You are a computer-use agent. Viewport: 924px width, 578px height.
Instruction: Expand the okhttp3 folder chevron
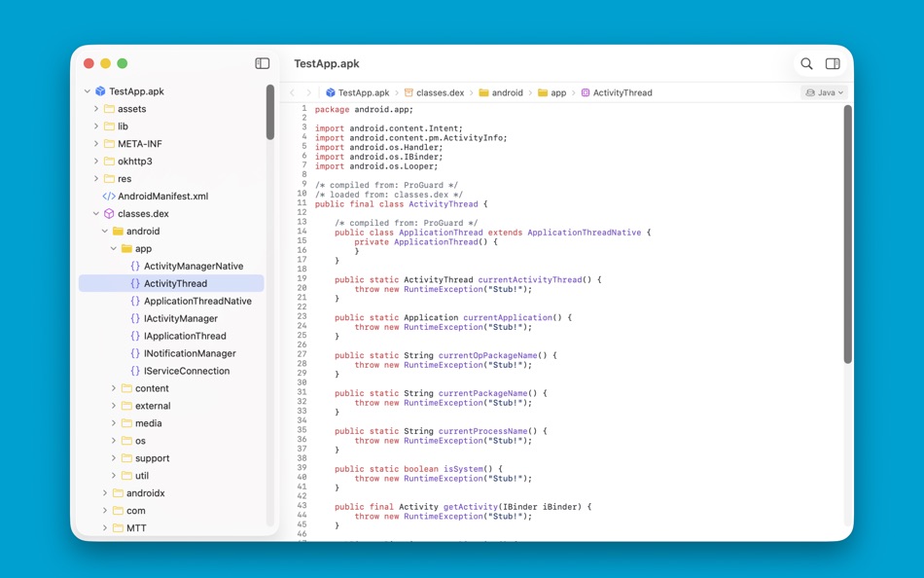pyautogui.click(x=96, y=161)
